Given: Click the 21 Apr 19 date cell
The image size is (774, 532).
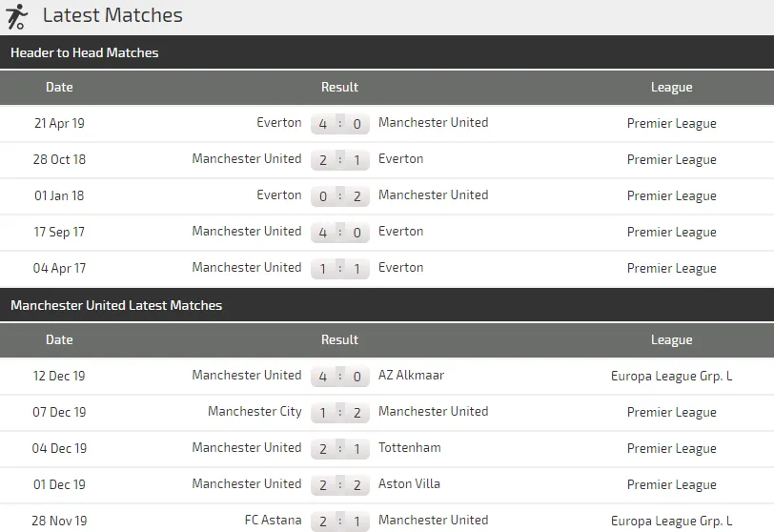Looking at the screenshot, I should click(59, 124).
